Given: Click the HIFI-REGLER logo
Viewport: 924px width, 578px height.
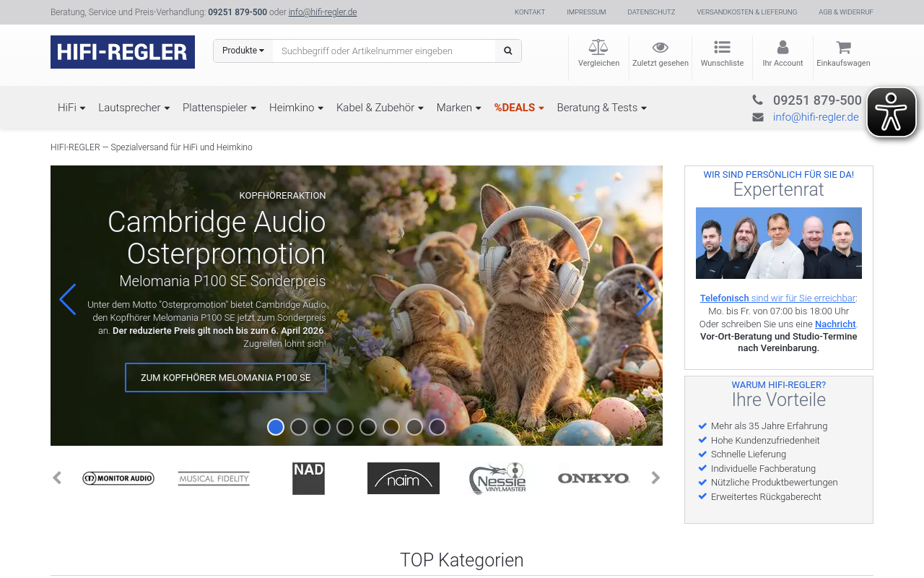Looking at the screenshot, I should click(x=122, y=51).
